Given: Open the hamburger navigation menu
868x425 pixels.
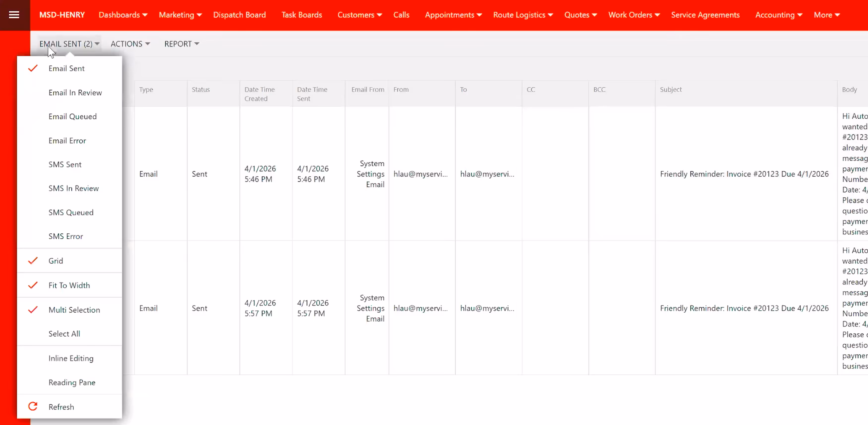Looking at the screenshot, I should [14, 15].
